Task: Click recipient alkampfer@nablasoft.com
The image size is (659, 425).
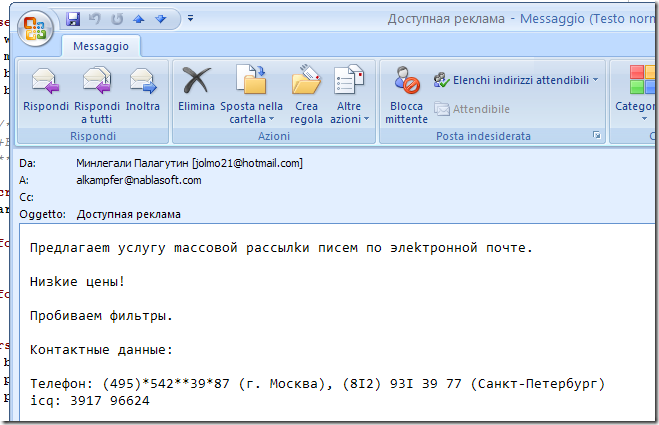Action: 138,180
